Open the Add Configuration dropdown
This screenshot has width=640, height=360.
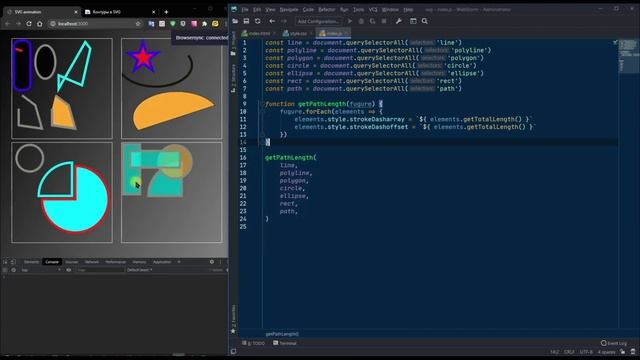pos(318,21)
